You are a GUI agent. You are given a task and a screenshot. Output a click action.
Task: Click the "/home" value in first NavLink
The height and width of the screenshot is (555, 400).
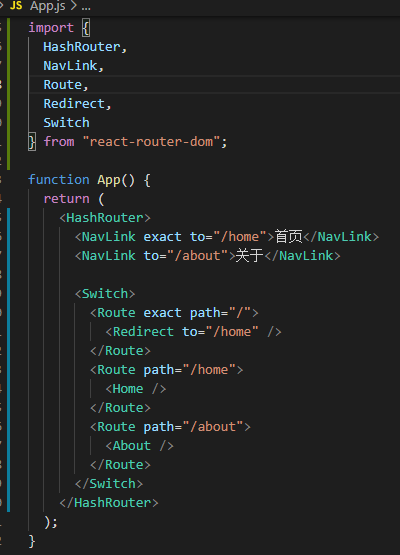tap(243, 236)
